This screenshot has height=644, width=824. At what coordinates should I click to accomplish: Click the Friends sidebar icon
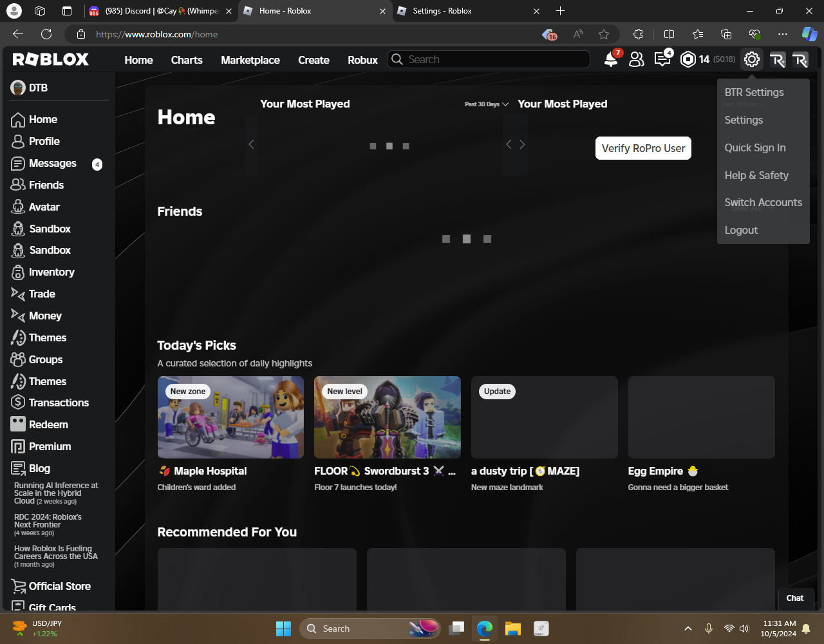pyautogui.click(x=18, y=185)
